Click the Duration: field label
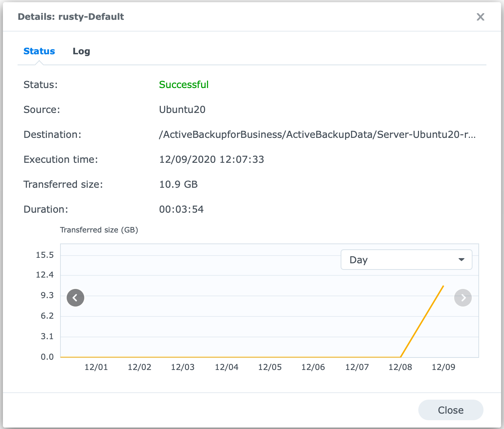Image resolution: width=504 pixels, height=429 pixels. coord(46,209)
